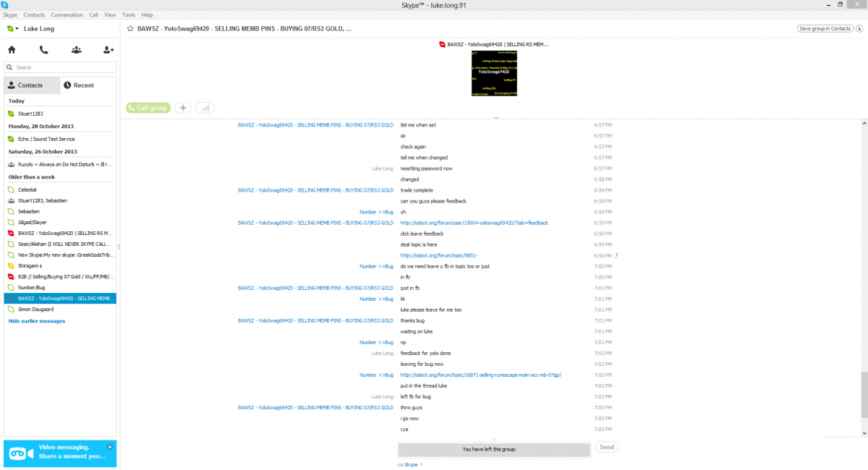This screenshot has width=868, height=470.
Task: Open the Skype Home view
Action: 12,50
